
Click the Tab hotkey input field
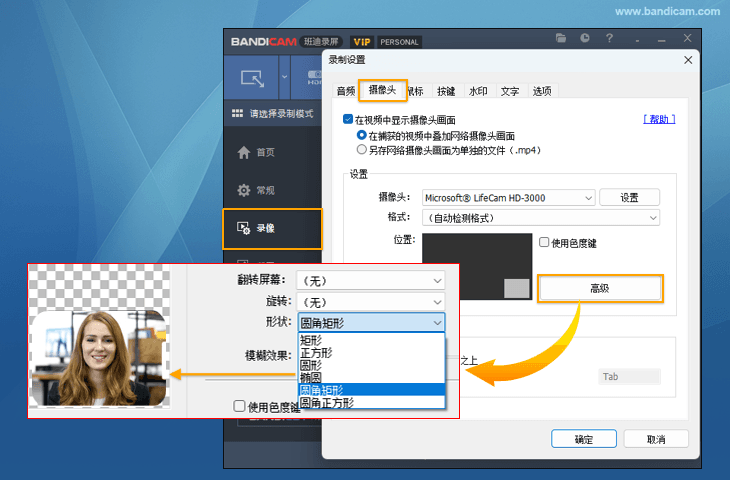[629, 376]
